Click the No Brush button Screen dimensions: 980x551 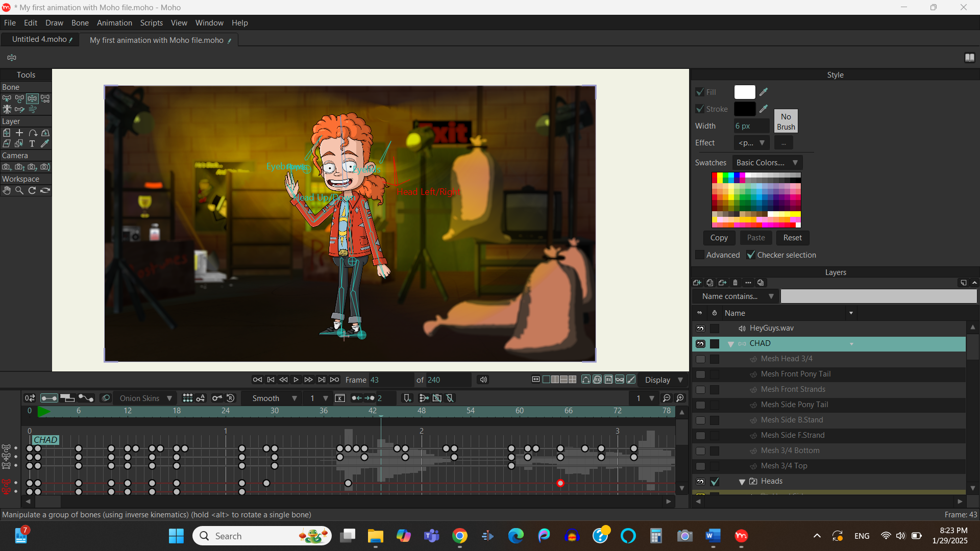click(786, 121)
